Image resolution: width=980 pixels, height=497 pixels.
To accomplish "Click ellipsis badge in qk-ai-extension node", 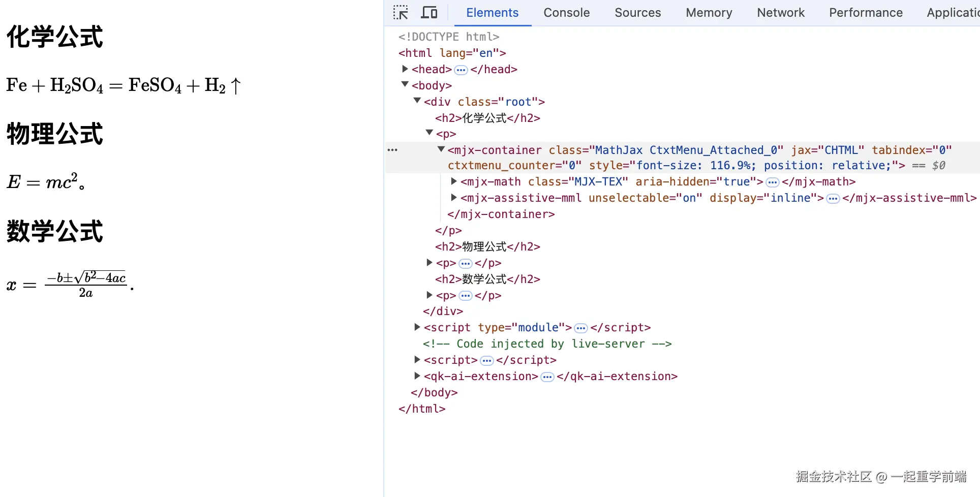I will [x=547, y=377].
